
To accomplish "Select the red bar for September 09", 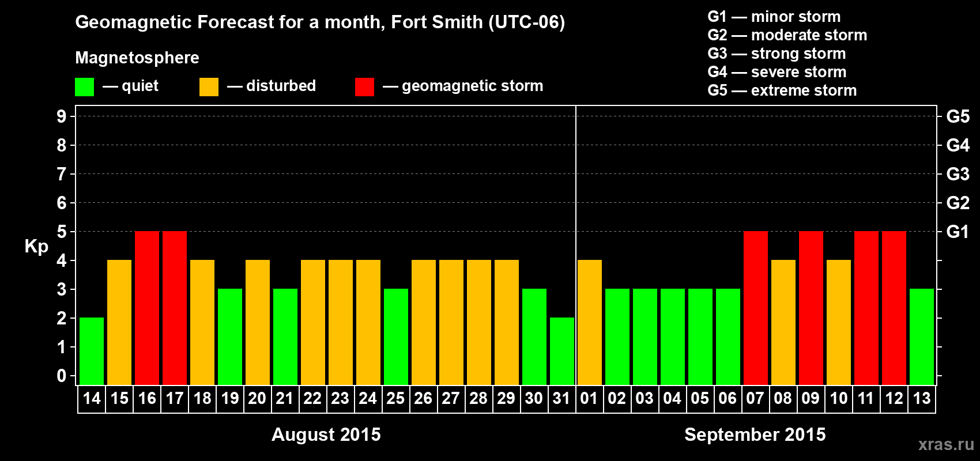I will click(x=811, y=308).
